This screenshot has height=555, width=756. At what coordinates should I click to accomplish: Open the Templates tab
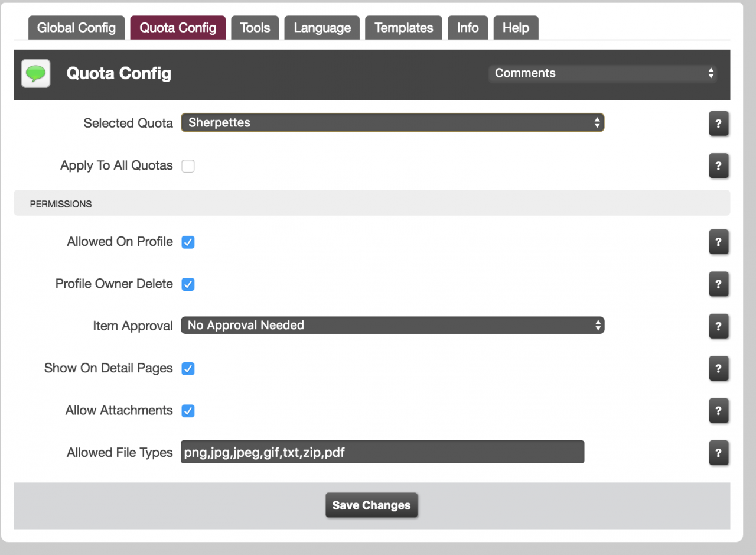point(403,28)
